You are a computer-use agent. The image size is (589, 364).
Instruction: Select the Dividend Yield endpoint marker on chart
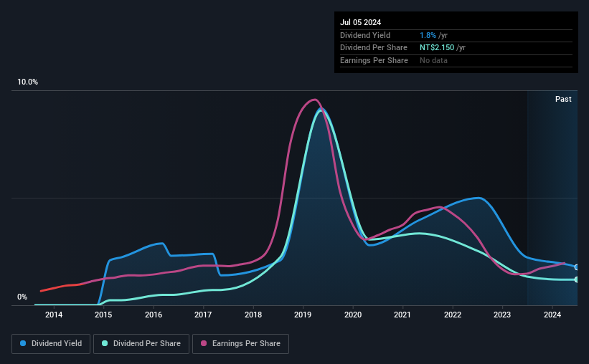coord(577,267)
